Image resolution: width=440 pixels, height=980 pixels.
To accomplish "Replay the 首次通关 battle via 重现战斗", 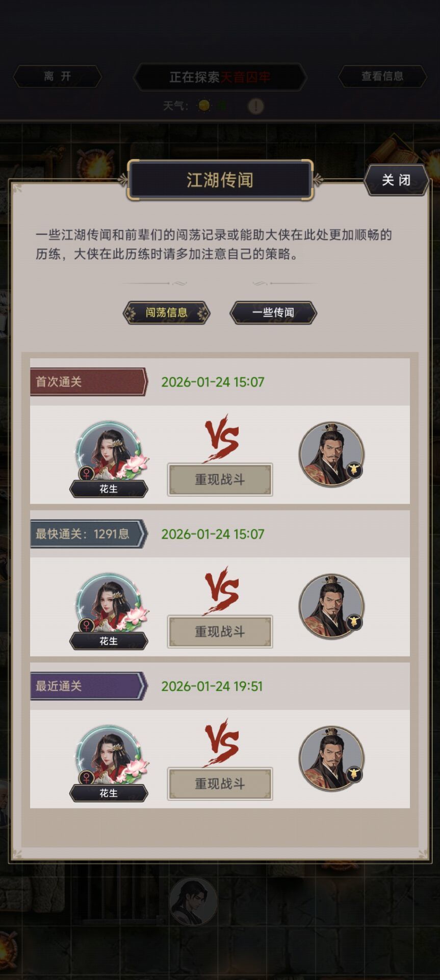I will [220, 479].
